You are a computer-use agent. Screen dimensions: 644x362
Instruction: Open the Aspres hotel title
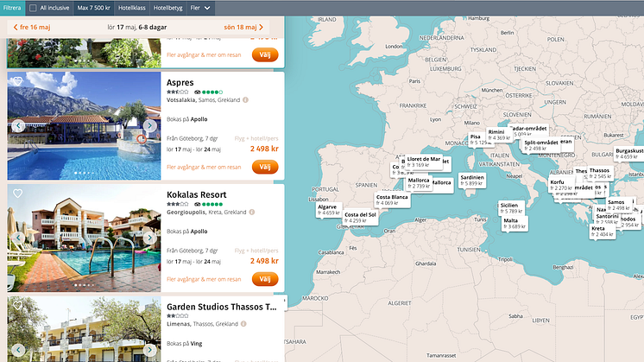pyautogui.click(x=180, y=83)
